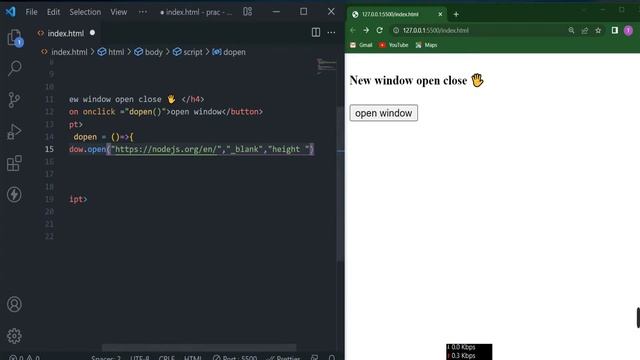The width and height of the screenshot is (640, 360).
Task: Open the Search view in activity bar
Action: [15, 68]
